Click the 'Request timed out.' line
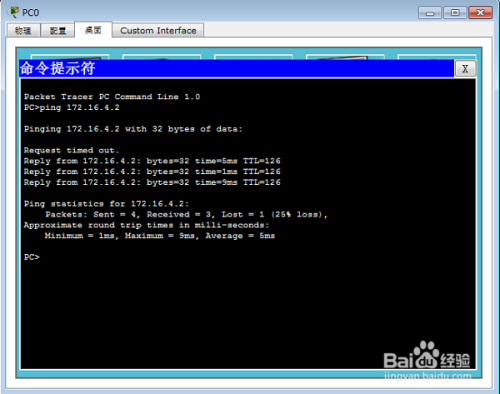Image resolution: width=500 pixels, height=394 pixels. point(71,150)
